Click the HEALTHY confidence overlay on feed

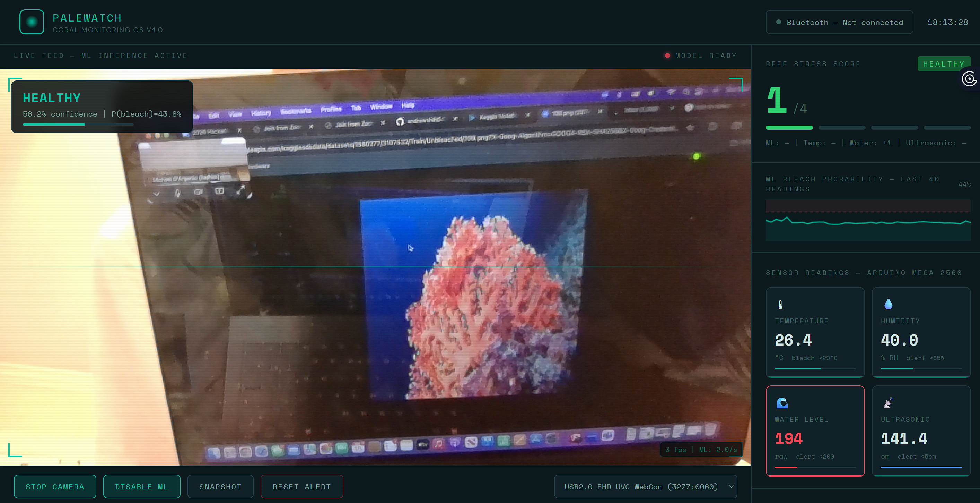click(102, 106)
